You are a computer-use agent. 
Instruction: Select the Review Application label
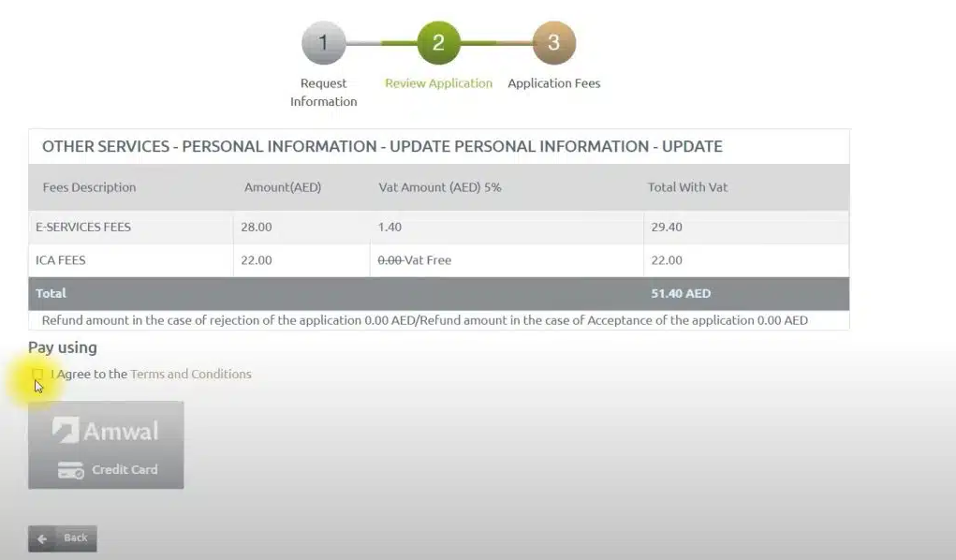(x=438, y=83)
